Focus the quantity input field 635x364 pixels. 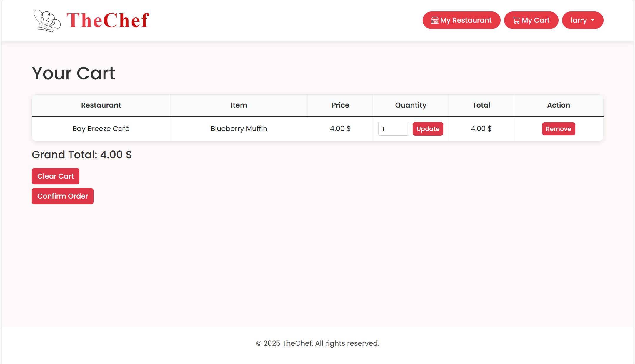pos(393,129)
